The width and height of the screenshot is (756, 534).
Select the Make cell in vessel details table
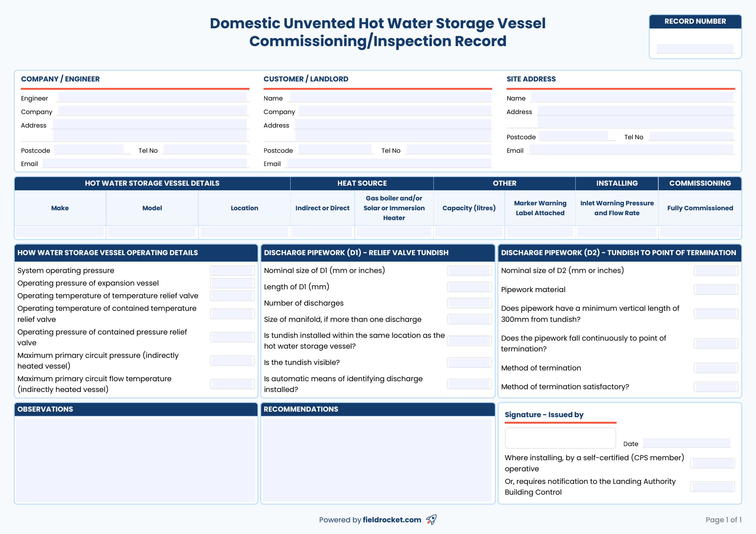tap(60, 231)
